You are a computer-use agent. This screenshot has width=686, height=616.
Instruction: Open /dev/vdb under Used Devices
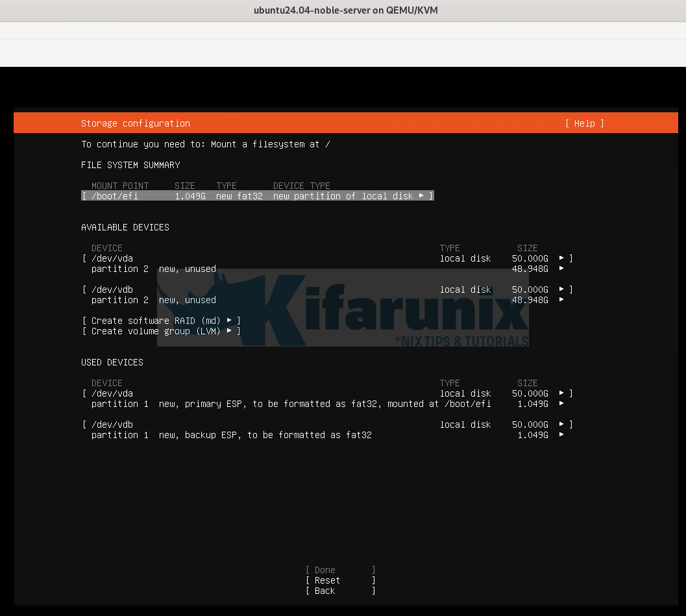pos(328,425)
